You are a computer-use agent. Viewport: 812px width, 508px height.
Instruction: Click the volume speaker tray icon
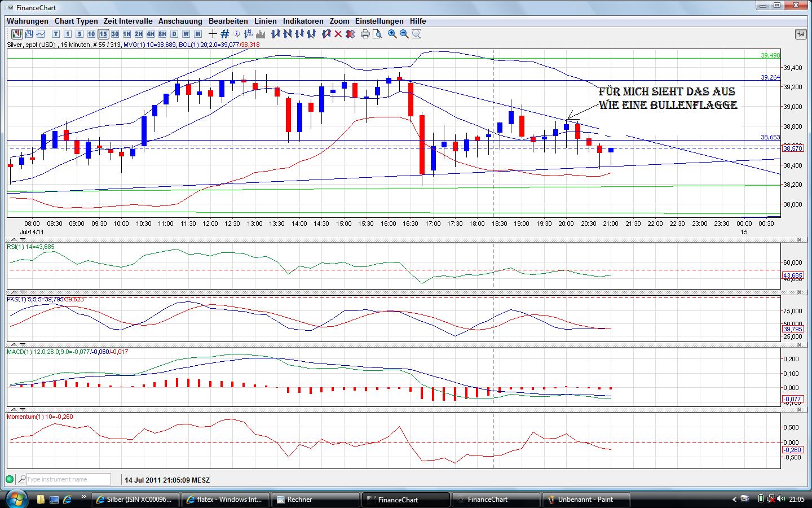pyautogui.click(x=781, y=499)
